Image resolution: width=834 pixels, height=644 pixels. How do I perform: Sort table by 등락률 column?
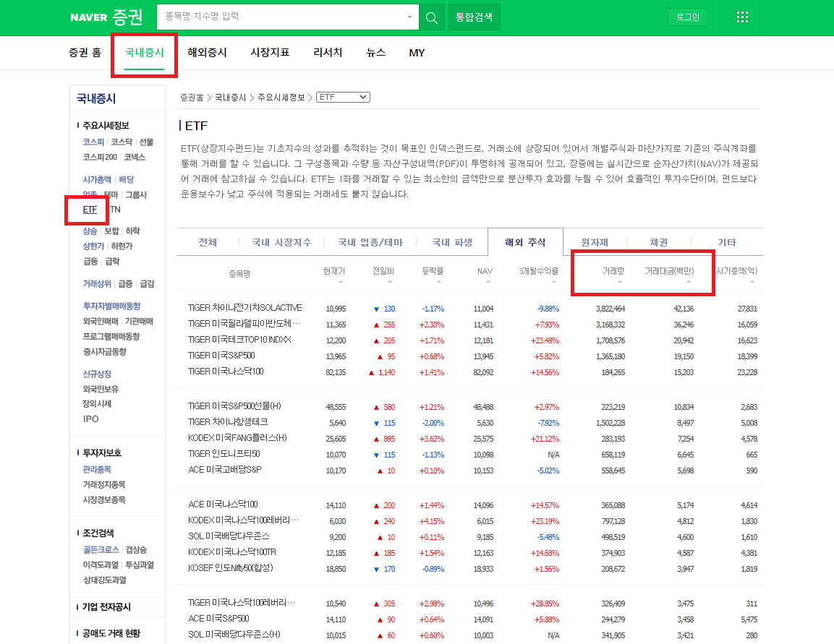433,271
